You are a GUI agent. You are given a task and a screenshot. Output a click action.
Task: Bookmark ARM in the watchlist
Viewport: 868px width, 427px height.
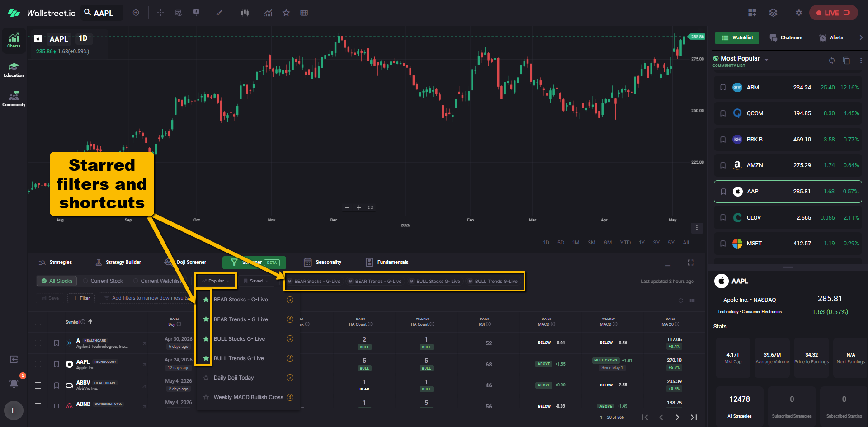(x=723, y=87)
